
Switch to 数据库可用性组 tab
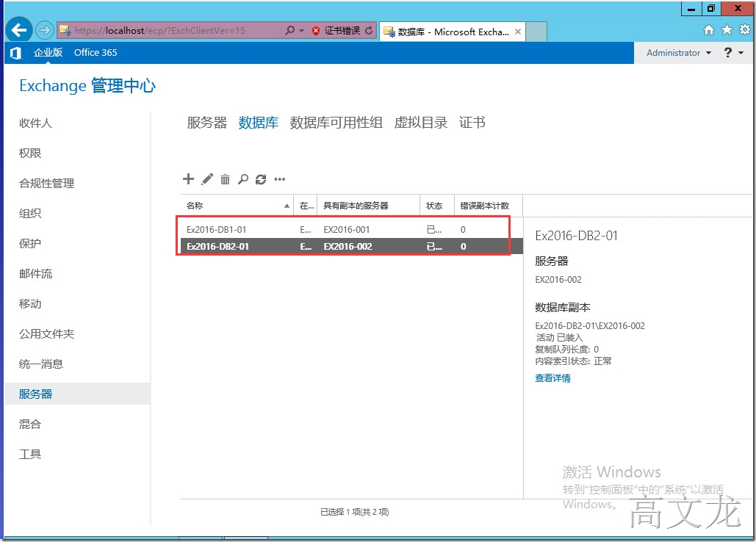coord(336,123)
